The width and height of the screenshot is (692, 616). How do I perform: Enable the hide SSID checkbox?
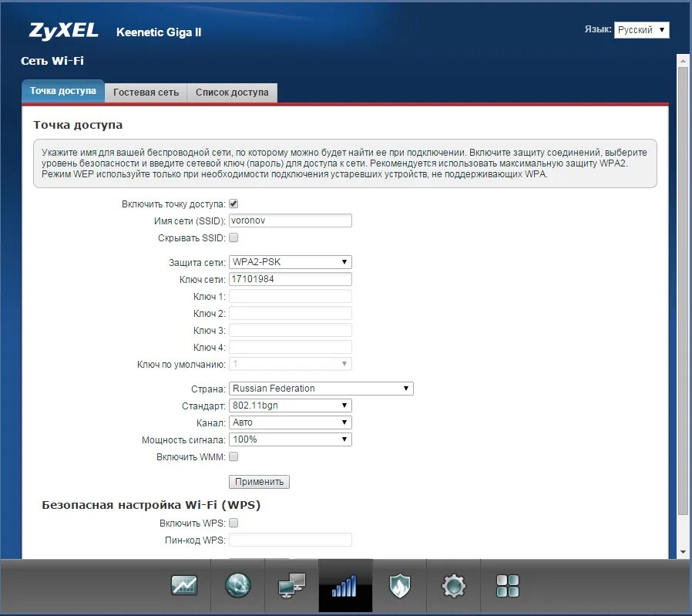(x=233, y=237)
